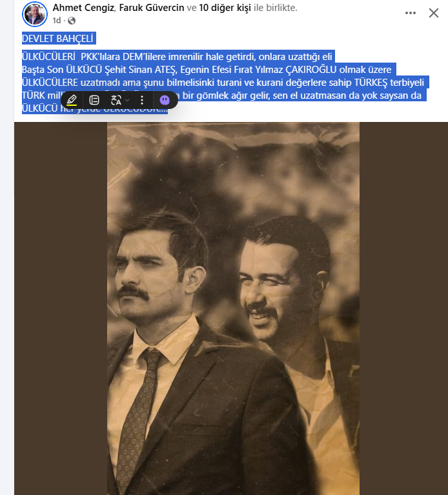Open Ahmet Cengiz's profile link

(83, 8)
